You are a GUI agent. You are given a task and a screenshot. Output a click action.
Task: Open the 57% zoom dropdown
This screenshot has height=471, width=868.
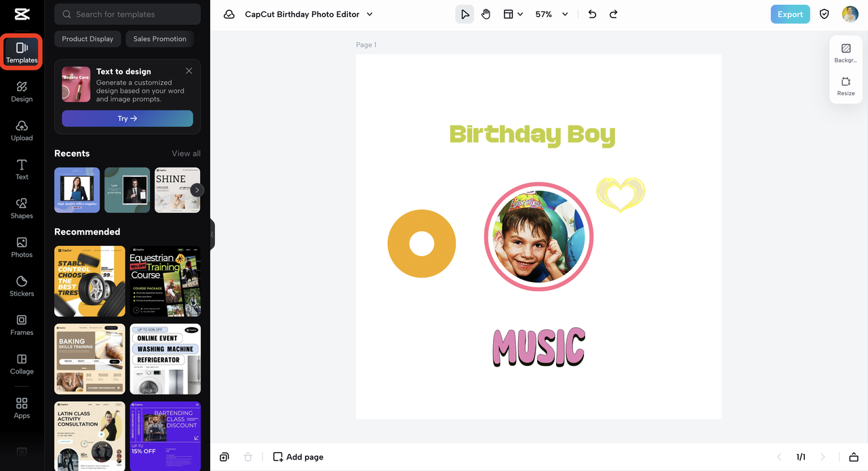[x=551, y=14]
